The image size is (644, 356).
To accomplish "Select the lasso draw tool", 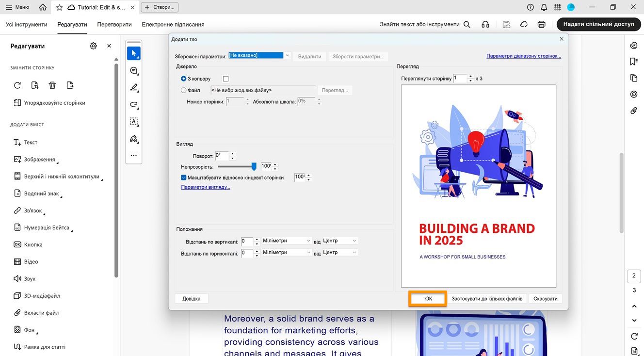I will [x=134, y=105].
